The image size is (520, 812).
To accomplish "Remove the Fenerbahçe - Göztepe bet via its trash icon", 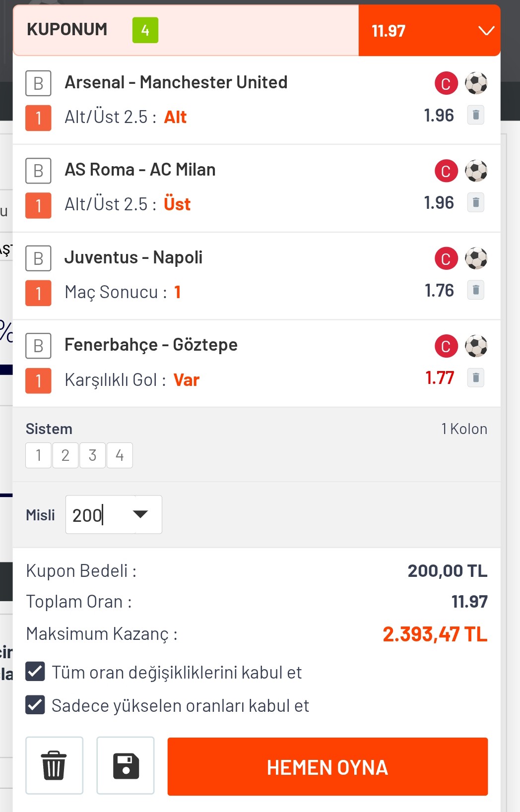I will pyautogui.click(x=475, y=378).
